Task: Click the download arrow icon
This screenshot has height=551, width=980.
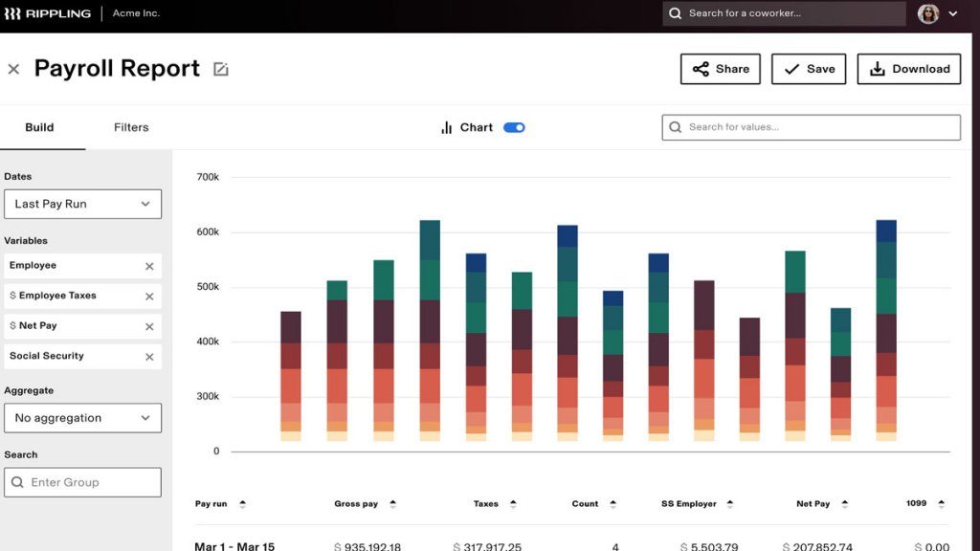Action: (x=876, y=68)
